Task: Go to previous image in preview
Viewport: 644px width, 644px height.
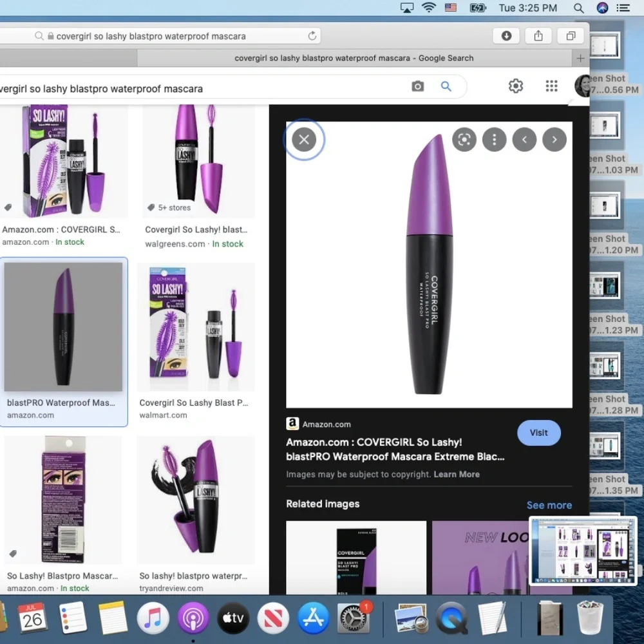Action: click(524, 140)
